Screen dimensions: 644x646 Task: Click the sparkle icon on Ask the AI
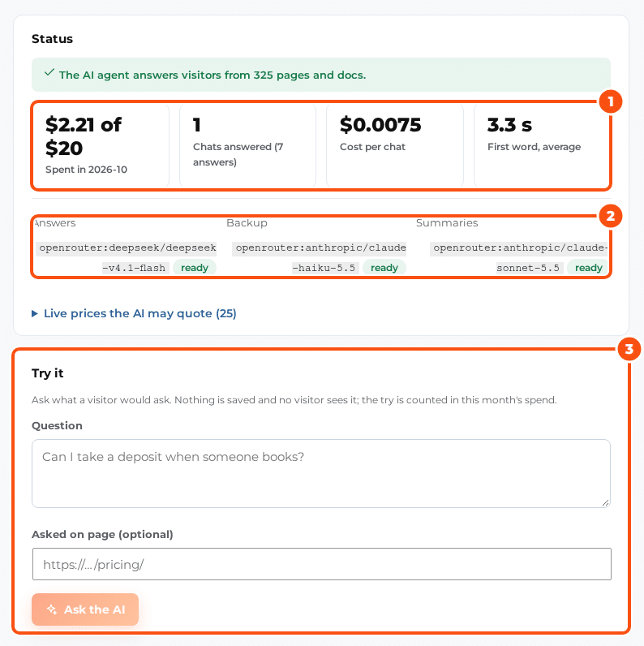tap(52, 609)
